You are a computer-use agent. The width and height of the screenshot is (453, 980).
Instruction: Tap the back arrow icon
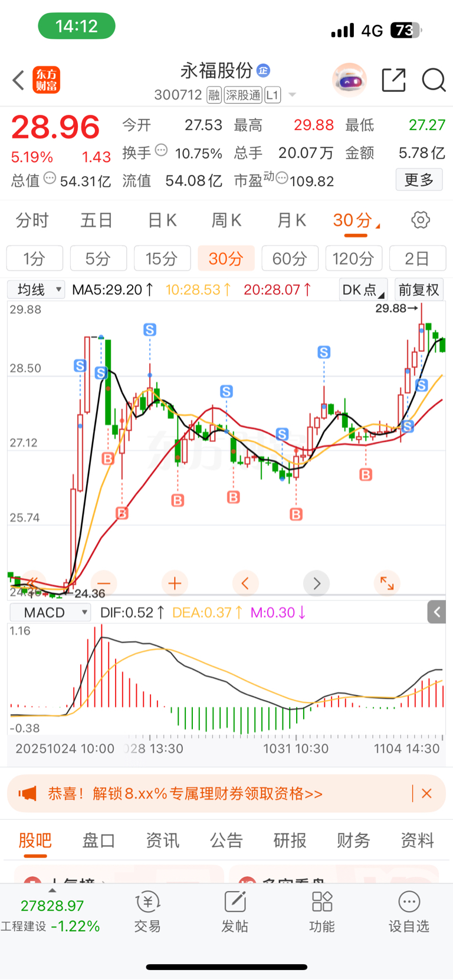click(x=18, y=80)
